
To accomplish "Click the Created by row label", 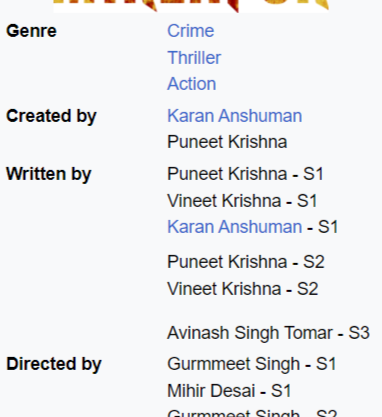I will tap(51, 116).
